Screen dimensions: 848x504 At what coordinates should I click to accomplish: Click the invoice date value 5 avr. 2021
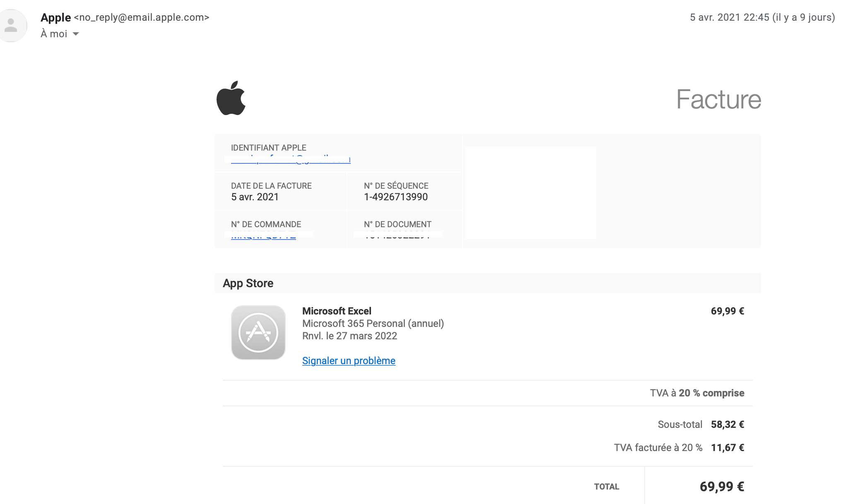pyautogui.click(x=255, y=197)
